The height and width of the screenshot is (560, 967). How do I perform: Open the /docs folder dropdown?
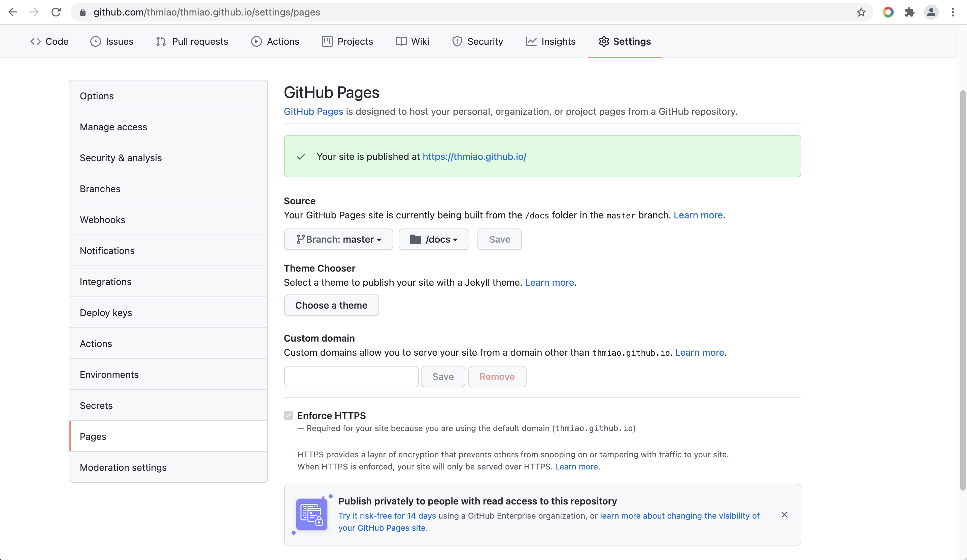[434, 239]
